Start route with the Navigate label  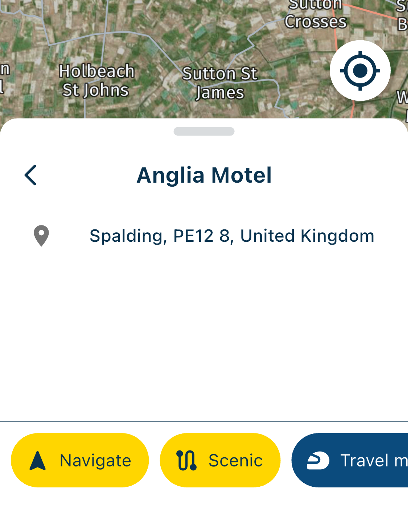(95, 461)
